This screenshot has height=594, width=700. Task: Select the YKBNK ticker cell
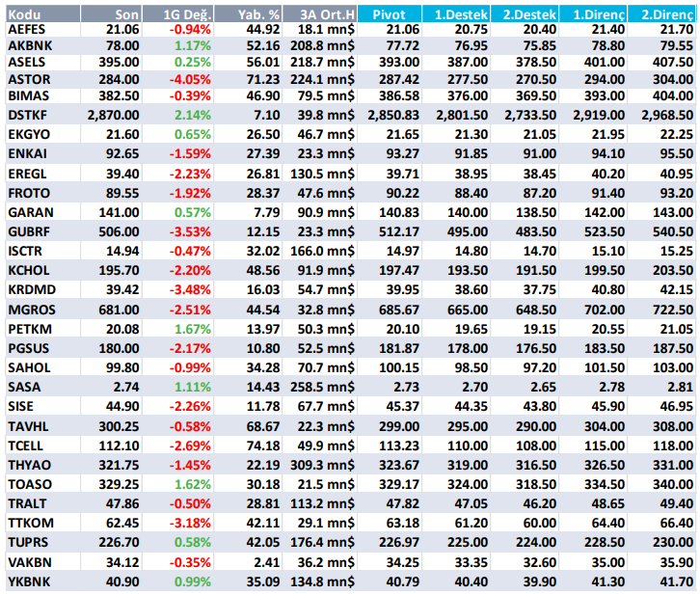pos(42,581)
